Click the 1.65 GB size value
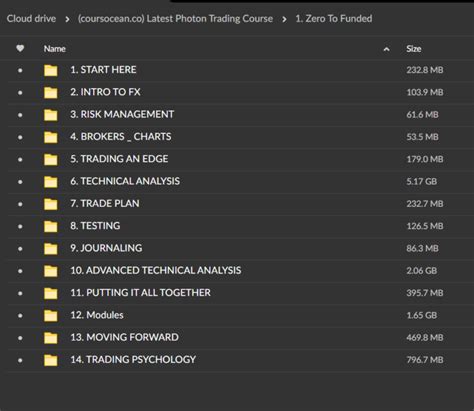 (422, 315)
